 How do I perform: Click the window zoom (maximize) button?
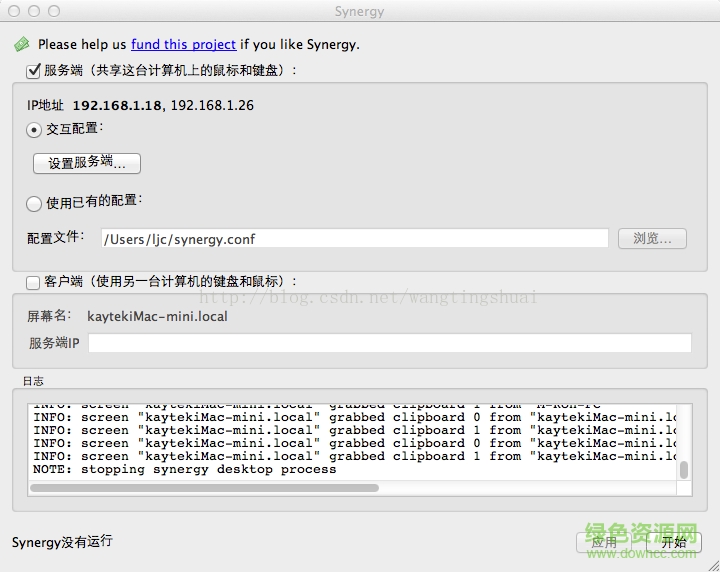click(x=54, y=11)
